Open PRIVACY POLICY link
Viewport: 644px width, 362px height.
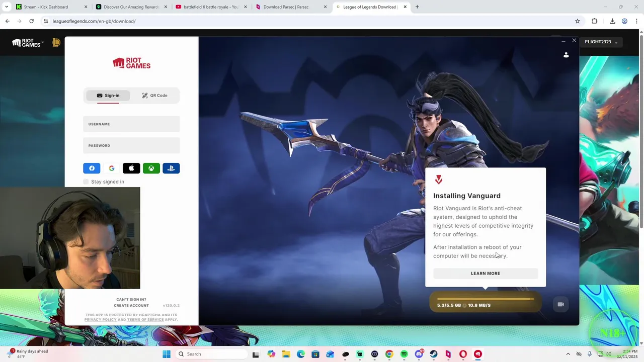point(101,320)
